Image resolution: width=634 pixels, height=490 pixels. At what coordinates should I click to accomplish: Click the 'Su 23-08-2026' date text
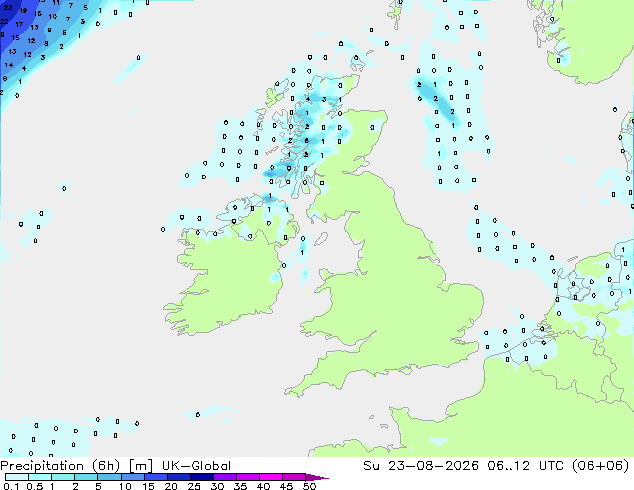pos(421,466)
